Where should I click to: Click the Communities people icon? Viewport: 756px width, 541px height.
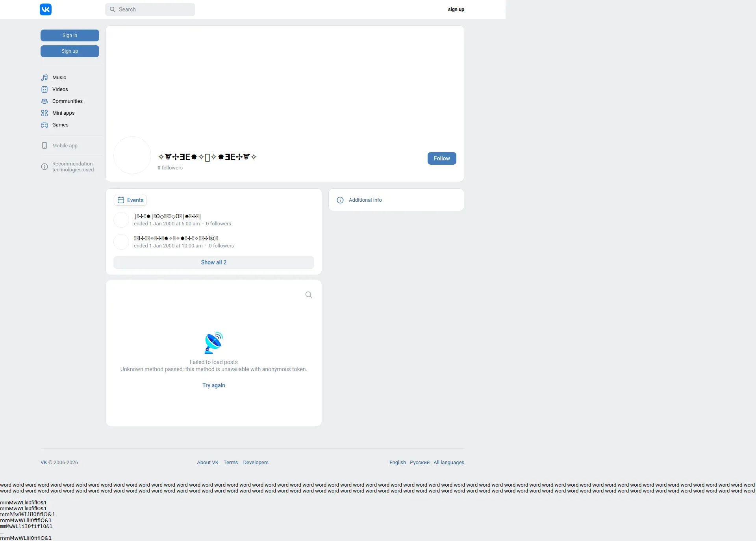pos(44,101)
